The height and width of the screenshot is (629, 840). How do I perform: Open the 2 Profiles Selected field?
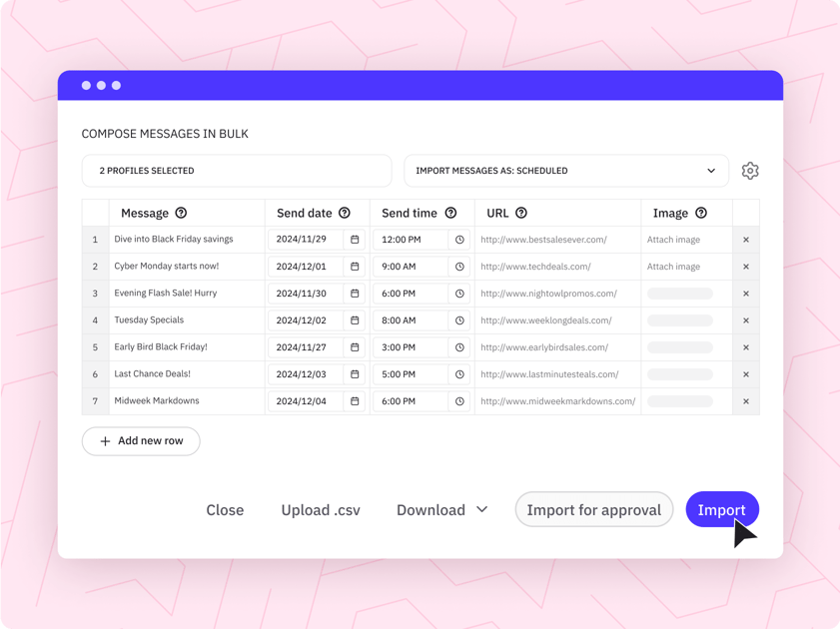tap(237, 171)
